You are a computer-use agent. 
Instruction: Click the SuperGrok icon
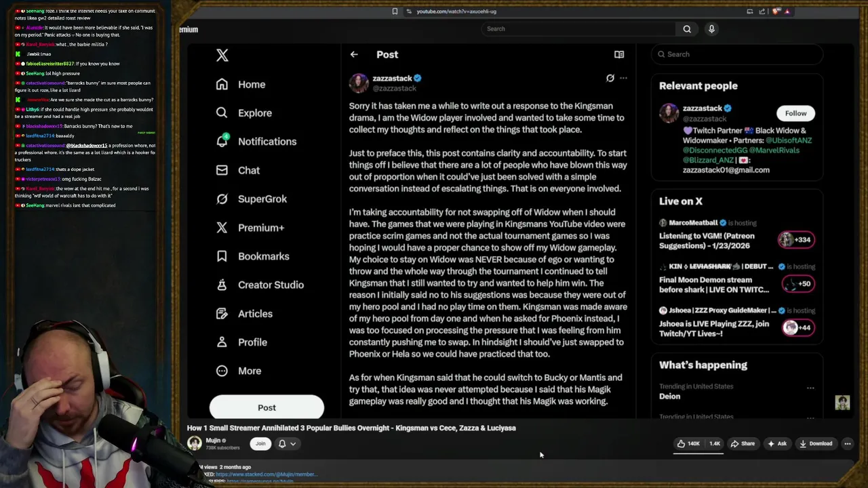click(222, 199)
